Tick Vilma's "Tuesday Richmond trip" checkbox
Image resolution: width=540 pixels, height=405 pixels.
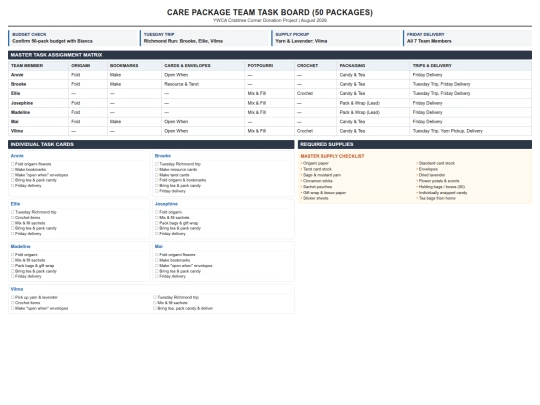click(x=155, y=297)
